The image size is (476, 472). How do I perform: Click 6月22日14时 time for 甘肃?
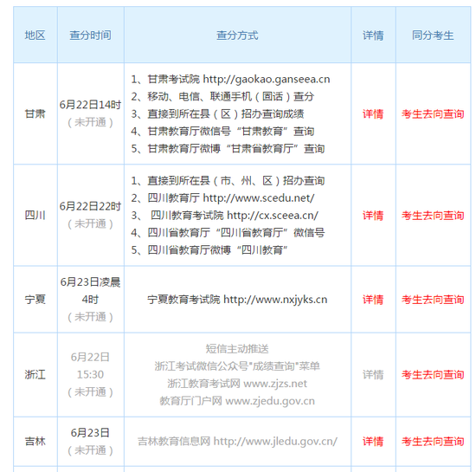(x=91, y=105)
